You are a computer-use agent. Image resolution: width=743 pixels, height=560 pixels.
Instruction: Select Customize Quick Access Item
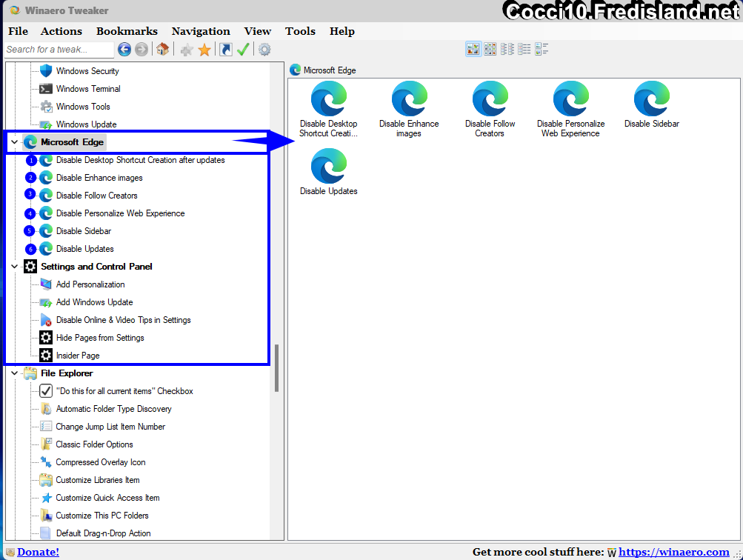pyautogui.click(x=107, y=498)
